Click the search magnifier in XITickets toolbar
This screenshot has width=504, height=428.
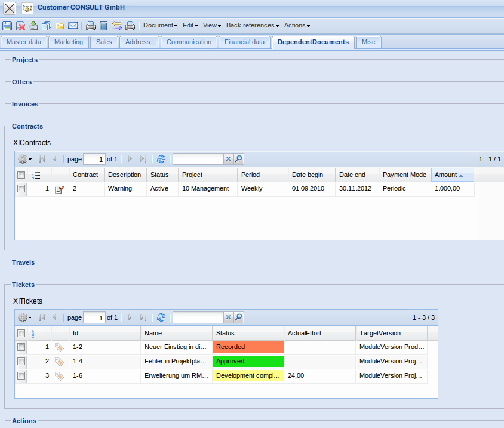point(239,317)
